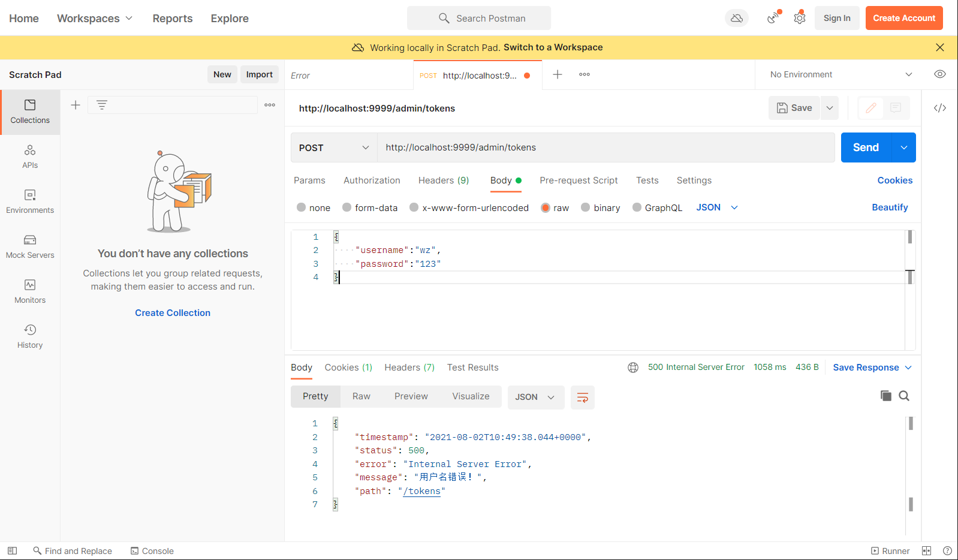The image size is (958, 560).
Task: Open the settings gear icon
Action: pos(800,18)
